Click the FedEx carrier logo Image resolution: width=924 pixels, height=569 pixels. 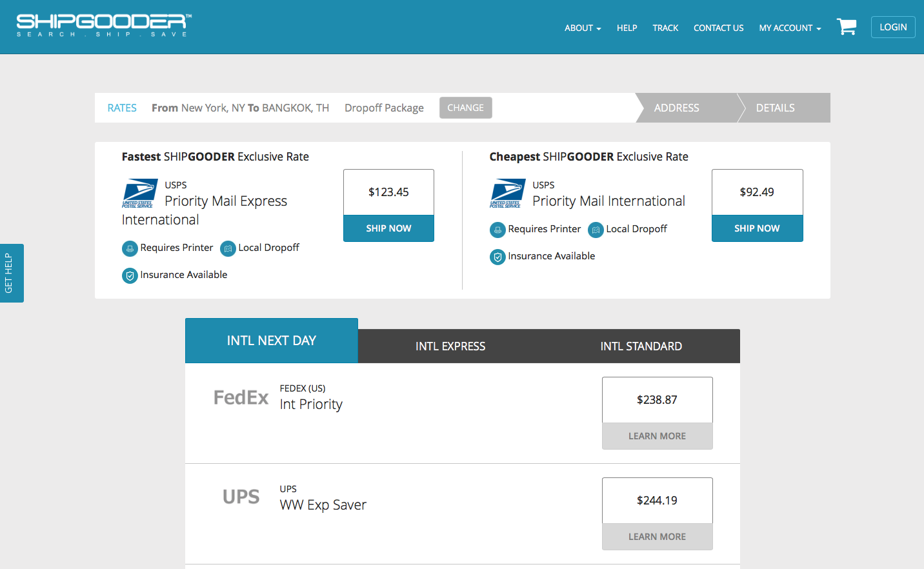241,397
